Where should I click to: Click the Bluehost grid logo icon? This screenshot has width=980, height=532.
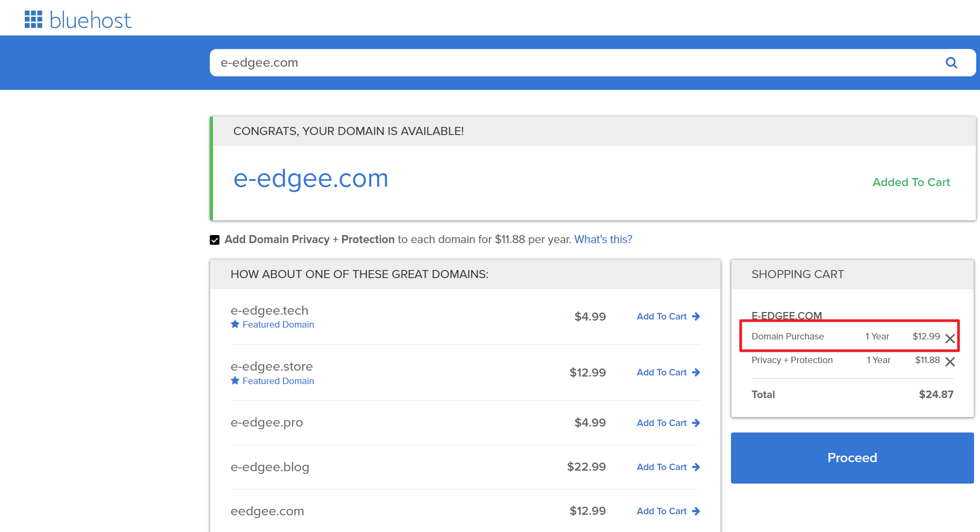click(x=33, y=19)
